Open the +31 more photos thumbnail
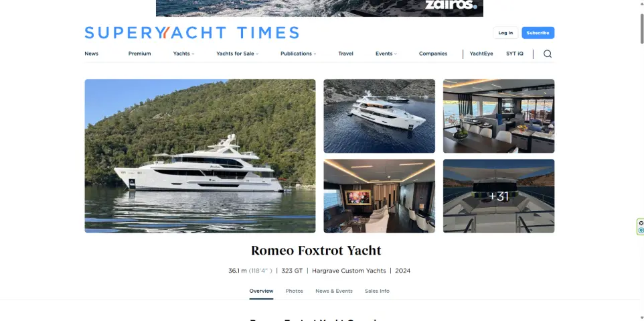The height and width of the screenshot is (321, 644). point(499,196)
